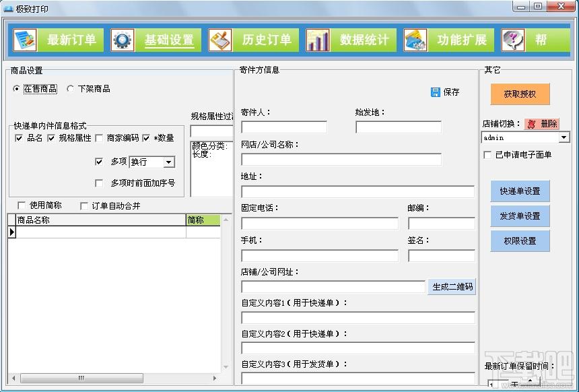
Task: Click the 最新订单 document icon
Action: (x=25, y=40)
